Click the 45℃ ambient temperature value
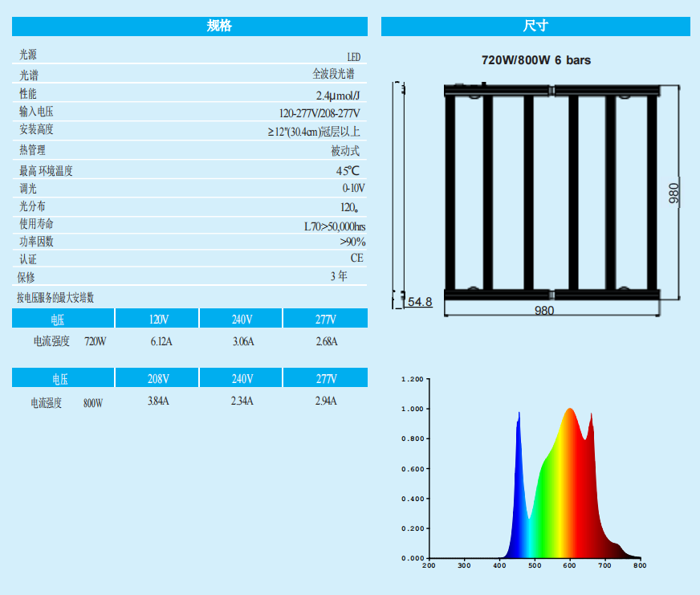The height and width of the screenshot is (595, 700). pos(350,170)
